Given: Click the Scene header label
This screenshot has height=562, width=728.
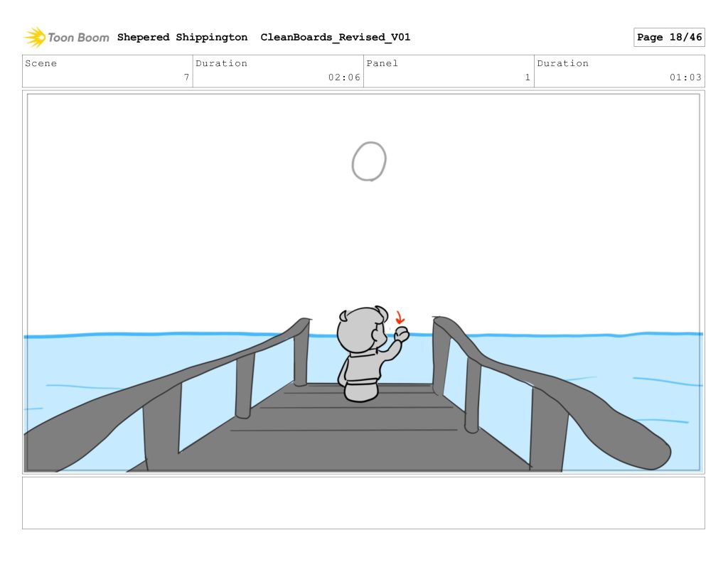Looking at the screenshot, I should pos(41,63).
